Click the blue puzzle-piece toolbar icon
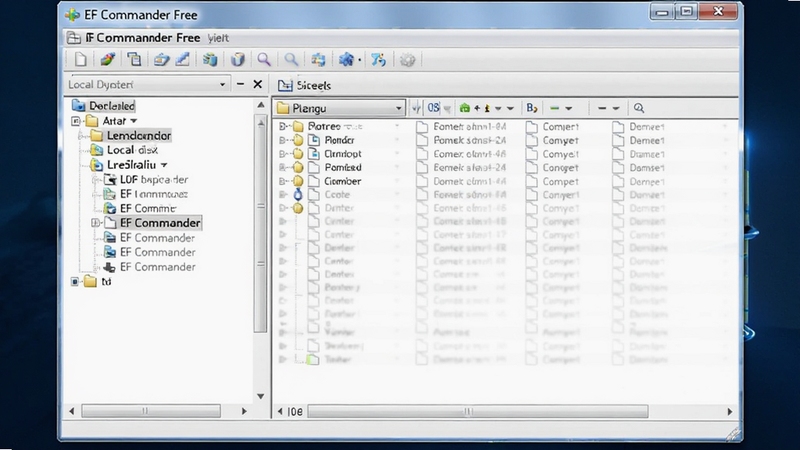 pos(346,60)
